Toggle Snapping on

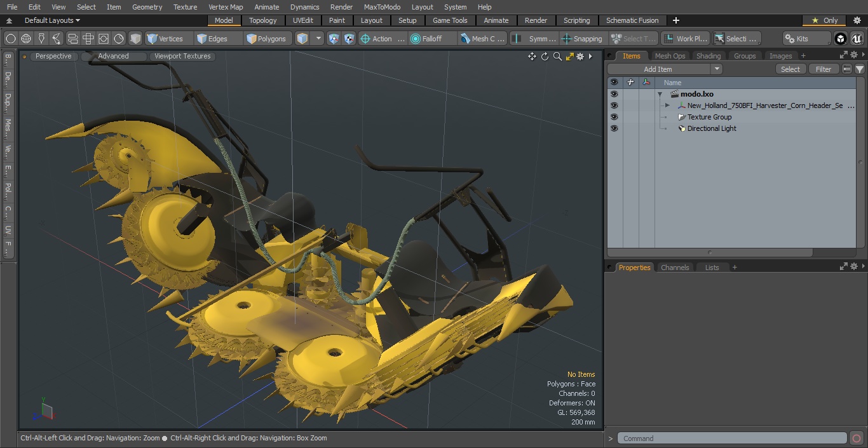583,39
